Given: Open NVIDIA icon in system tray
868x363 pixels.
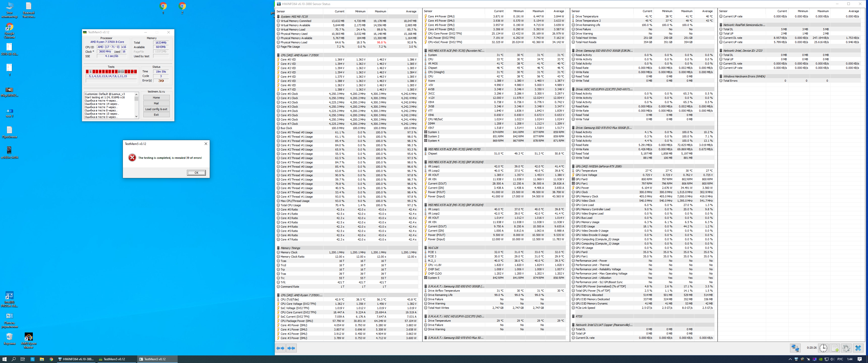Looking at the screenshot, I should (x=821, y=359).
